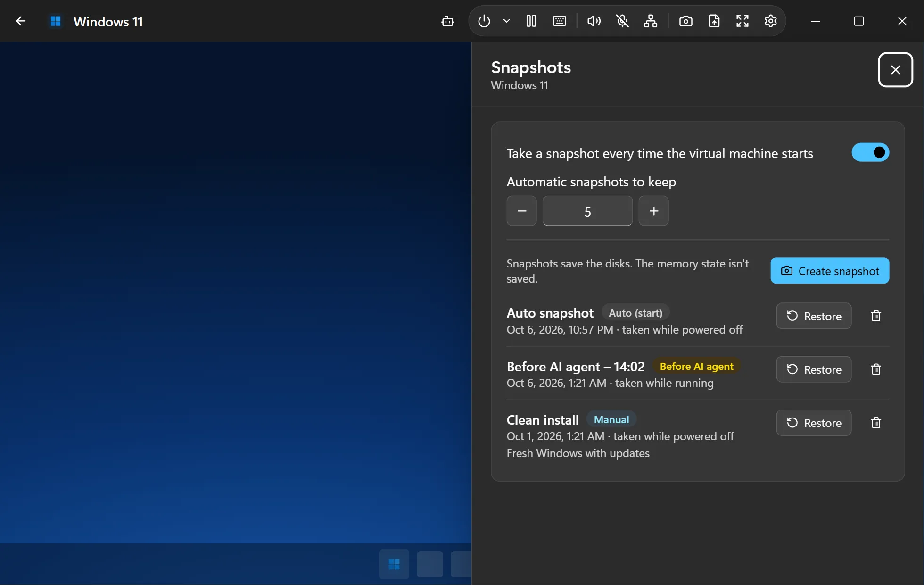The height and width of the screenshot is (585, 924).
Task: Select the 'Clean install' snapshot title
Action: [x=543, y=420]
